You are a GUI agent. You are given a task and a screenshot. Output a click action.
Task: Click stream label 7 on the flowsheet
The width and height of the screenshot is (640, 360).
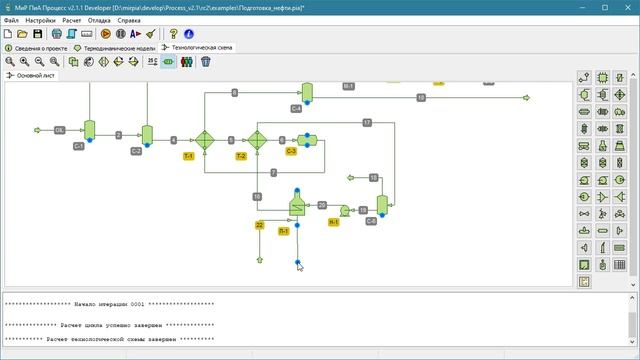274,173
